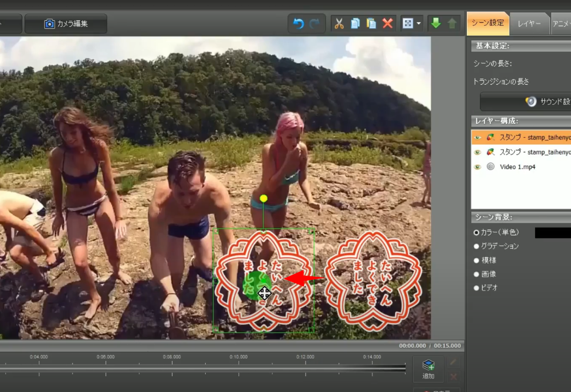Open the サウンド設定 button
571x392 pixels.
pos(546,102)
